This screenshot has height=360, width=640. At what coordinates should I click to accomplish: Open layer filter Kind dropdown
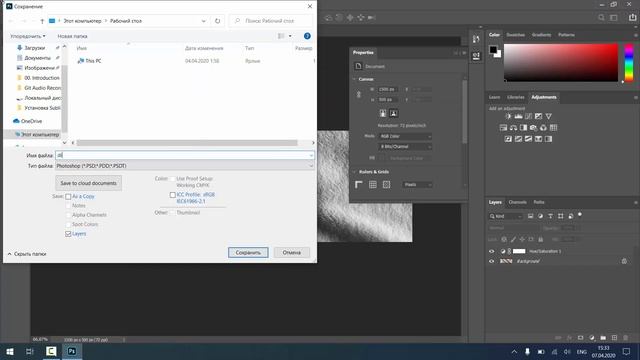pyautogui.click(x=506, y=216)
